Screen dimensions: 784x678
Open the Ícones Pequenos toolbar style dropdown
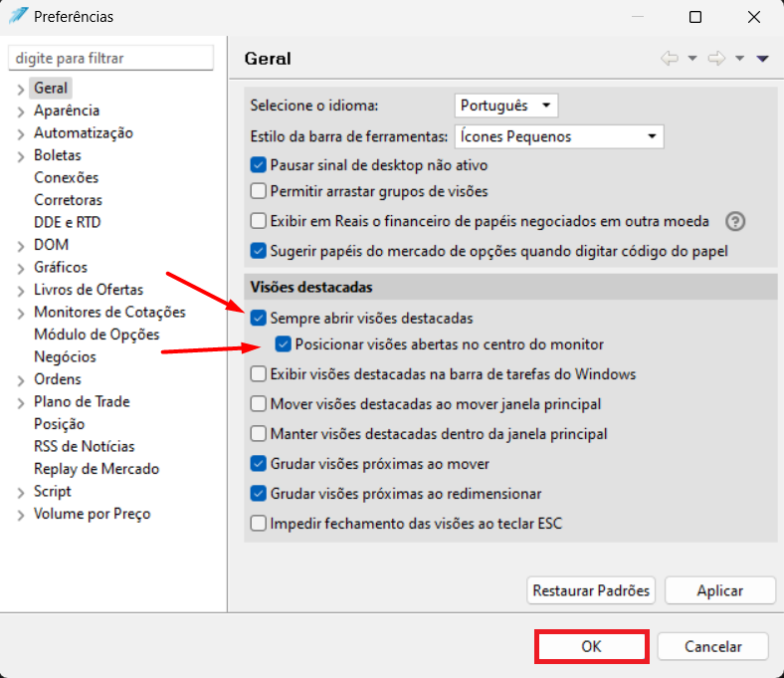[559, 136]
